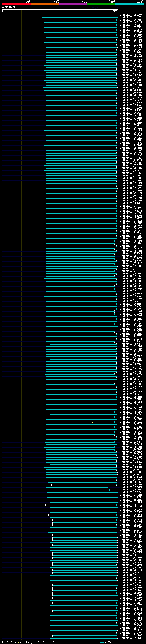Select the UniRef100_Q2HV44 label
Image resolution: width=146 pixels, height=644 pixels.
(131, 48)
